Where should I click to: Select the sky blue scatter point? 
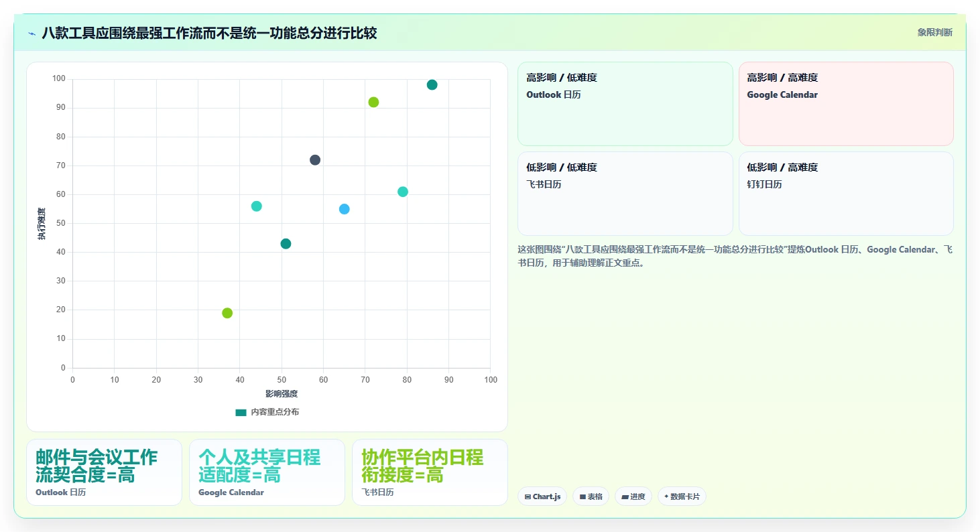pyautogui.click(x=345, y=209)
